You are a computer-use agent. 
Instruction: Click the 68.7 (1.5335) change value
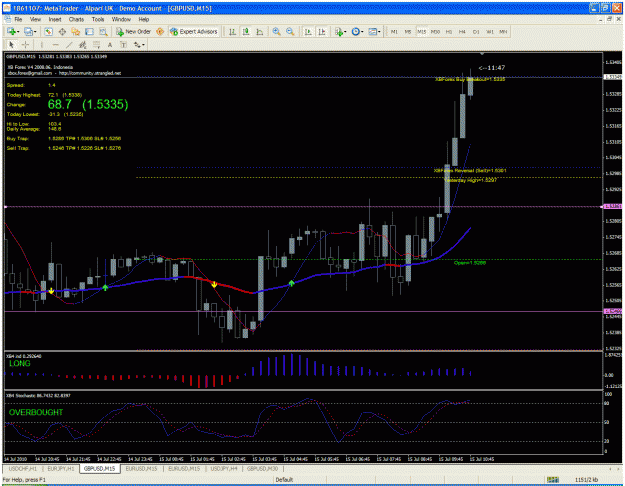[88, 104]
